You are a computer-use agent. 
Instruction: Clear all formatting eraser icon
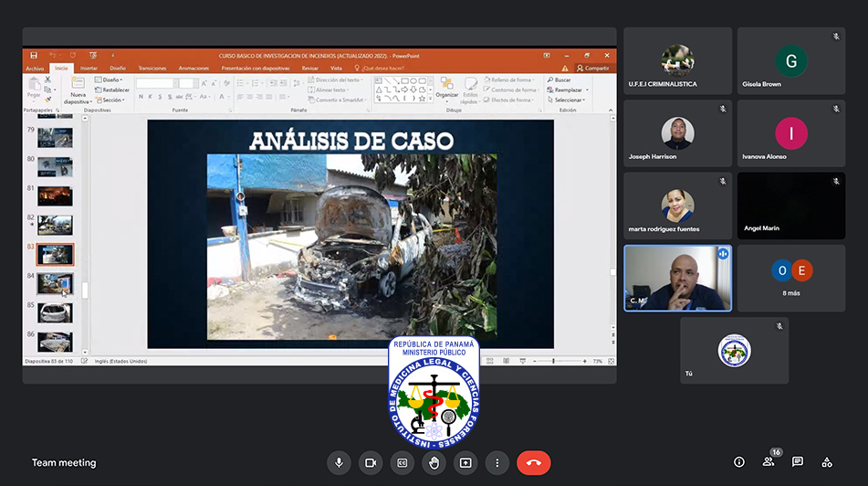(226, 83)
